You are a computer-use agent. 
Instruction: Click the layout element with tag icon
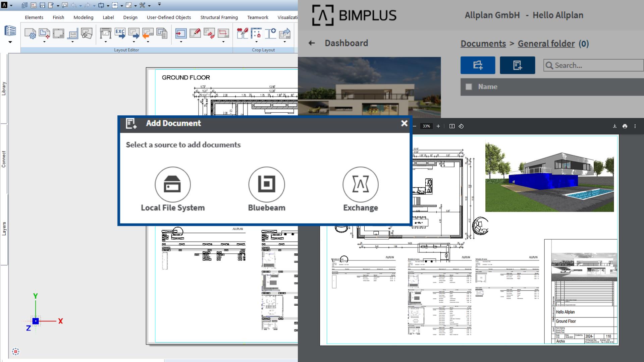pyautogui.click(x=87, y=34)
